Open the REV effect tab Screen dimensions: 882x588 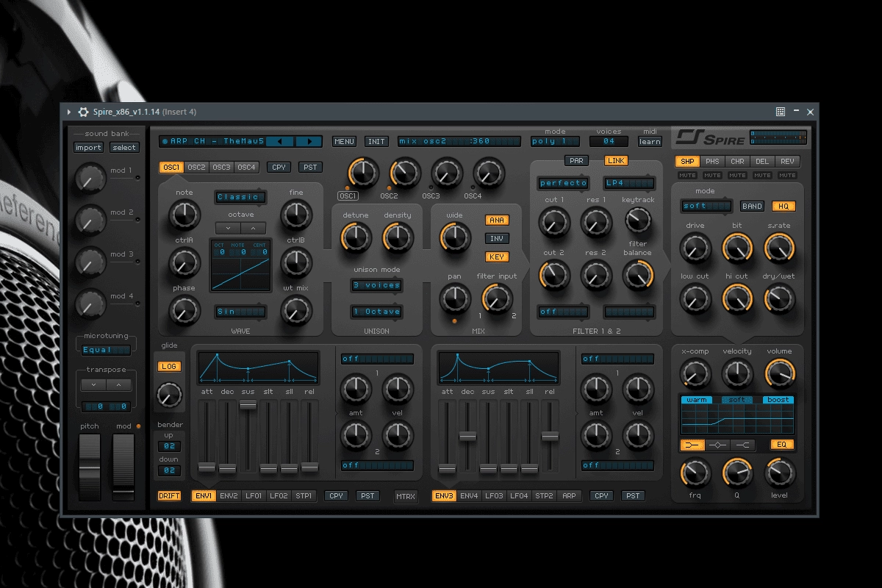click(x=787, y=162)
